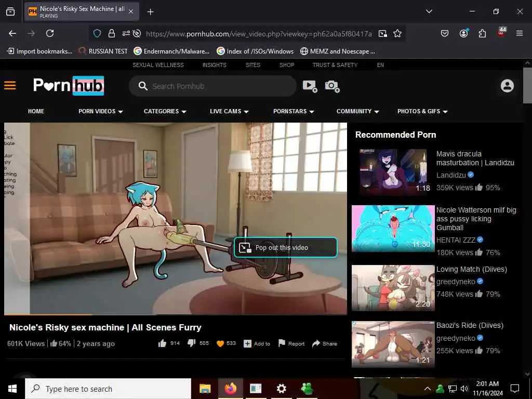Open the Landidzu uploader link

point(451,175)
